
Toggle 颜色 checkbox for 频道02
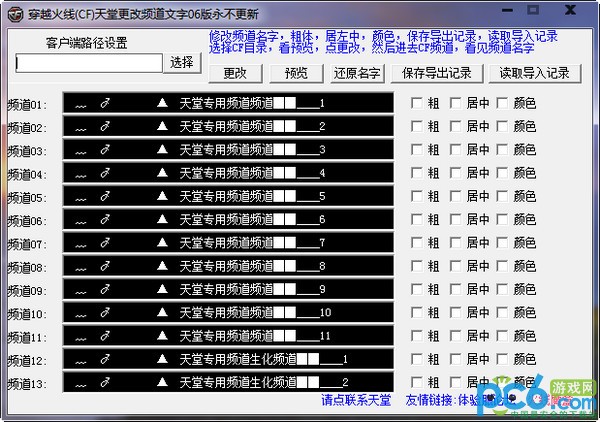(502, 126)
